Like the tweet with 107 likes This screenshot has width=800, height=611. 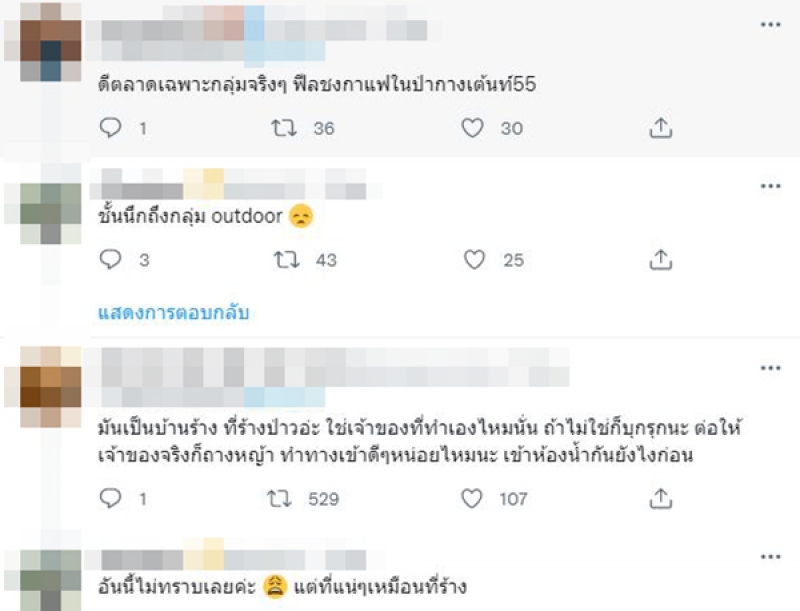(x=472, y=498)
